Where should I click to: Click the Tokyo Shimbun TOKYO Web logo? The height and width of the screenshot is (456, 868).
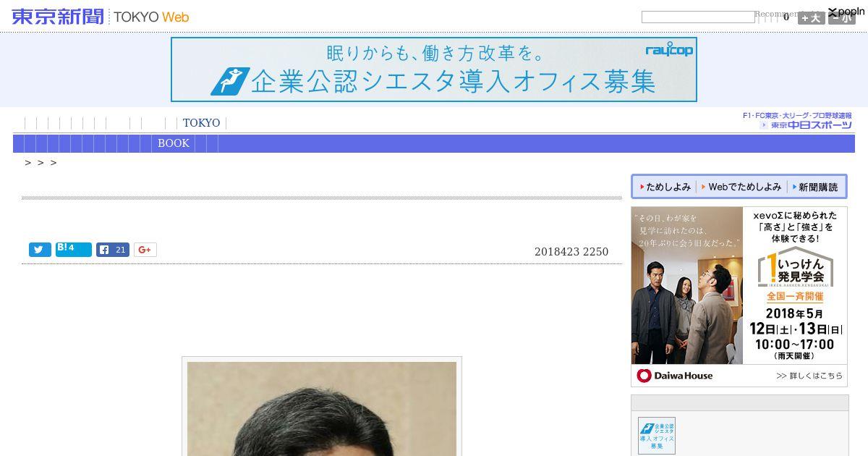(x=101, y=16)
